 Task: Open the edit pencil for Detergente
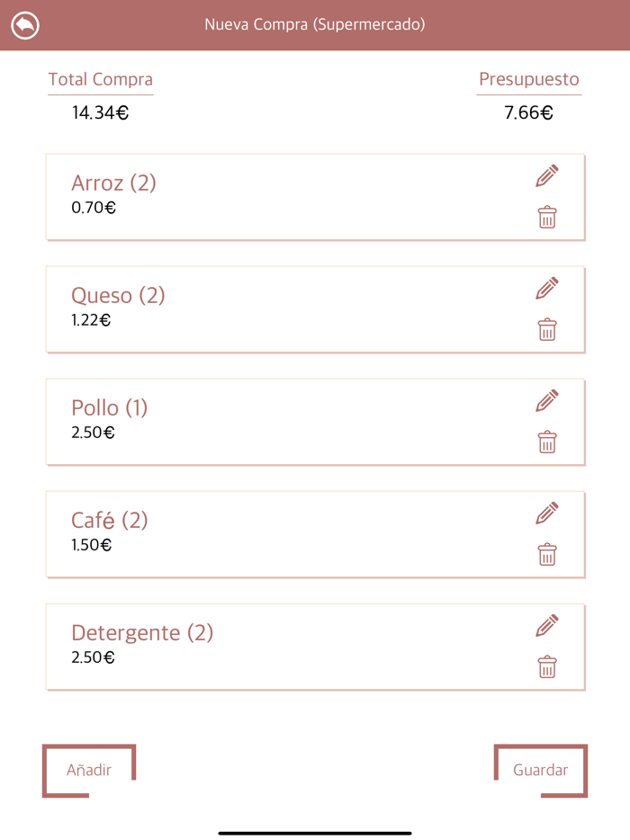547,626
